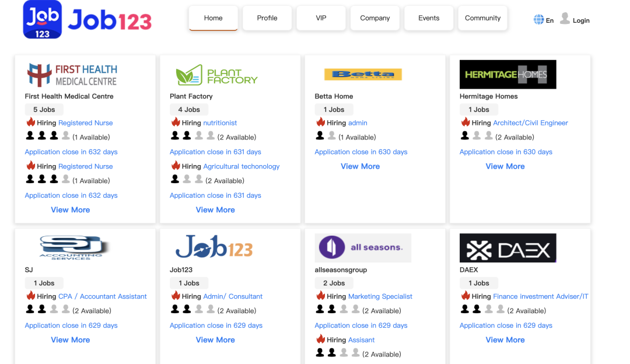Viewport: 630px width, 364px height.
Task: Click the flame icon beside Hiring admin
Action: 321,122
